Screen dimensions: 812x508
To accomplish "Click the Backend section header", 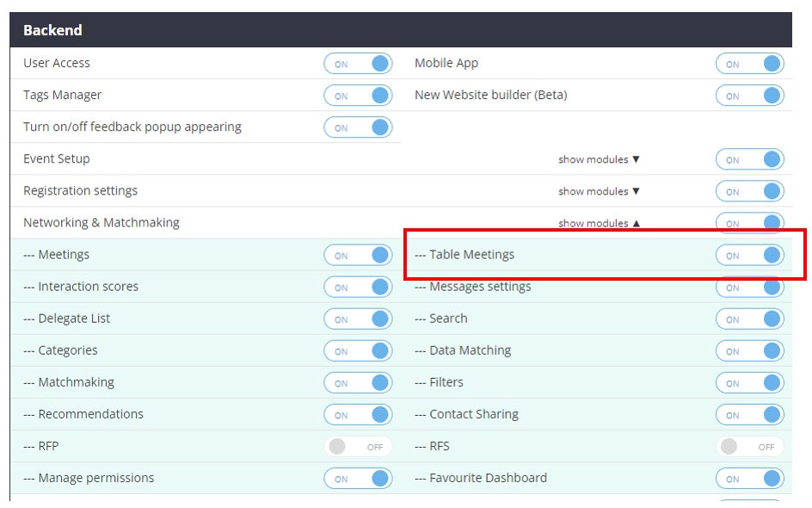I will click(x=52, y=30).
